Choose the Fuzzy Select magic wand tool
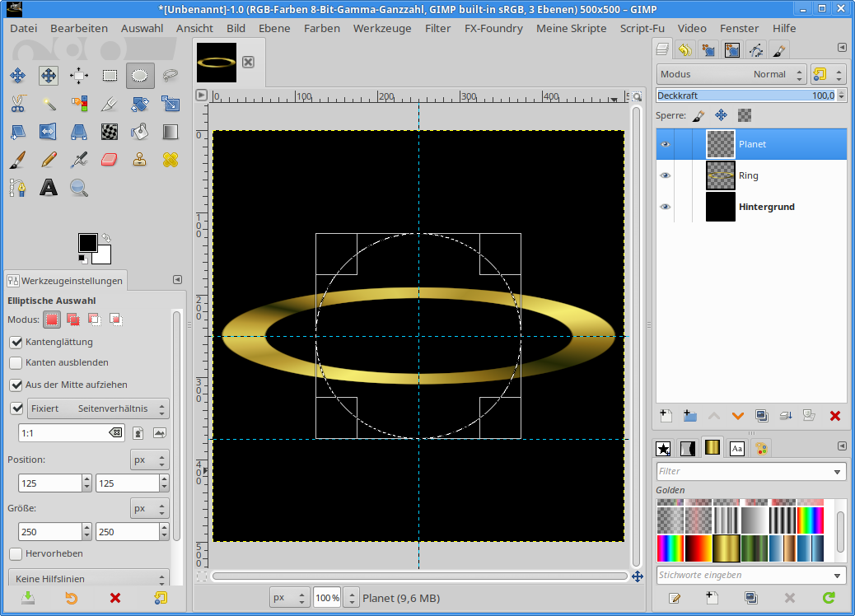Screen dimensions: 855x616 click(x=49, y=104)
